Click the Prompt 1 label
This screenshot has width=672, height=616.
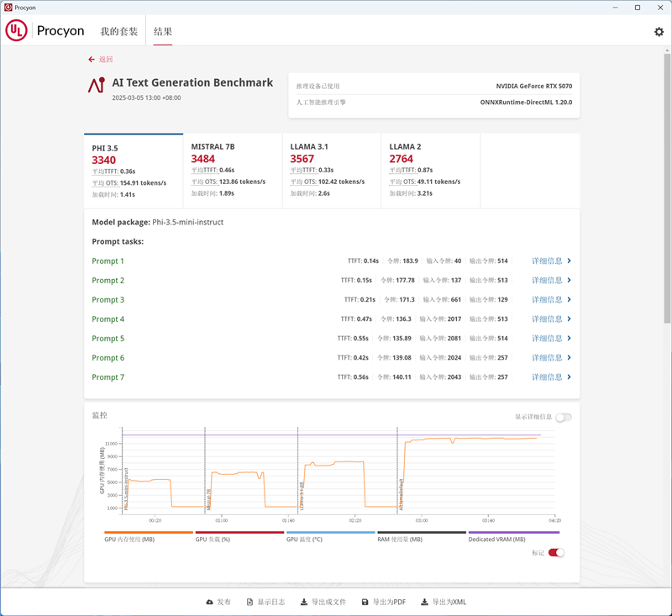[x=108, y=261]
